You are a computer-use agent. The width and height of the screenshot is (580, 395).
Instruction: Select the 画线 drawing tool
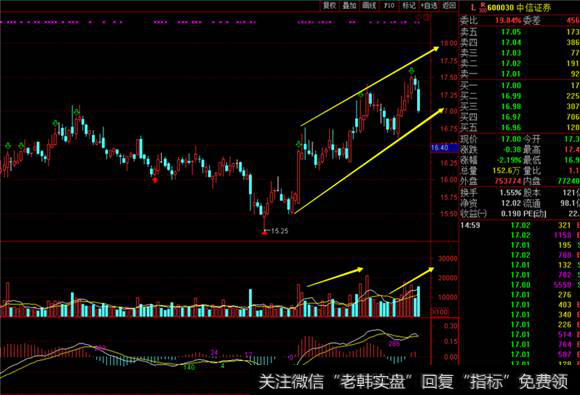coord(369,5)
